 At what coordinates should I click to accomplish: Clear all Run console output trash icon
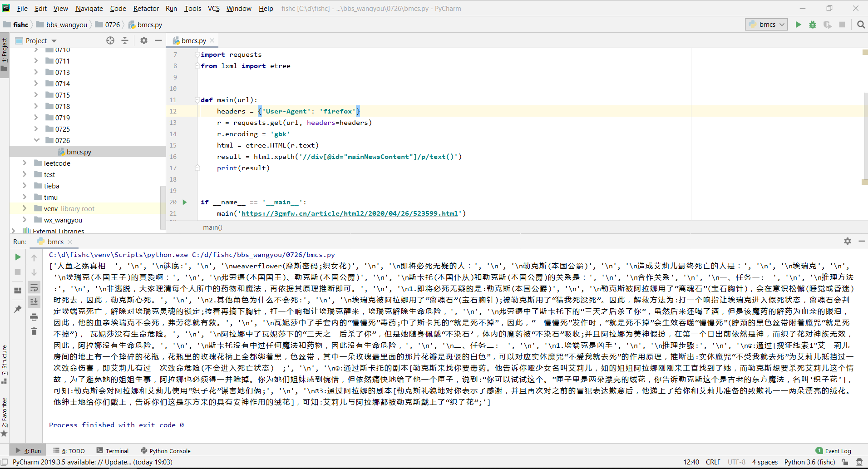tap(34, 331)
